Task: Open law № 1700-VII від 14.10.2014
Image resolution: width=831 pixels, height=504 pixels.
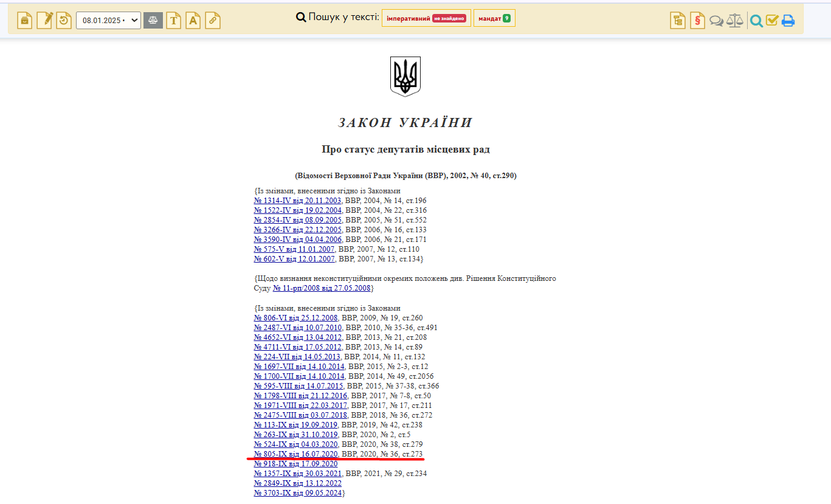Action: coord(300,376)
